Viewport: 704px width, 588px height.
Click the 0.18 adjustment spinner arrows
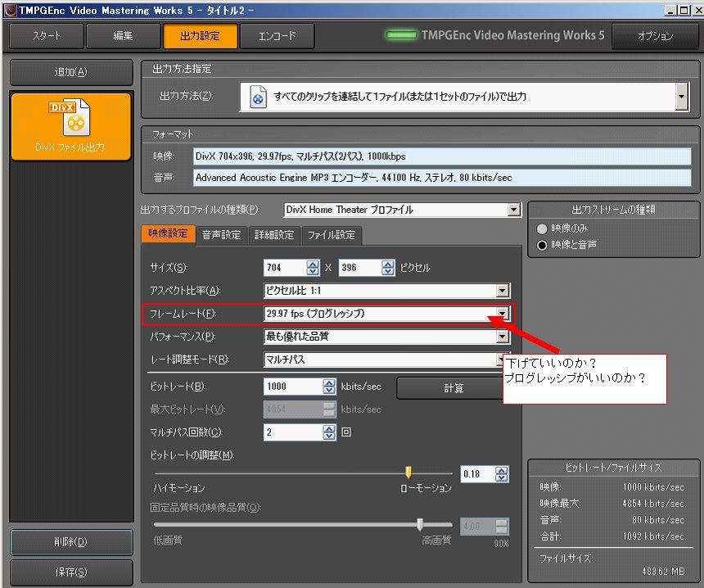point(502,474)
